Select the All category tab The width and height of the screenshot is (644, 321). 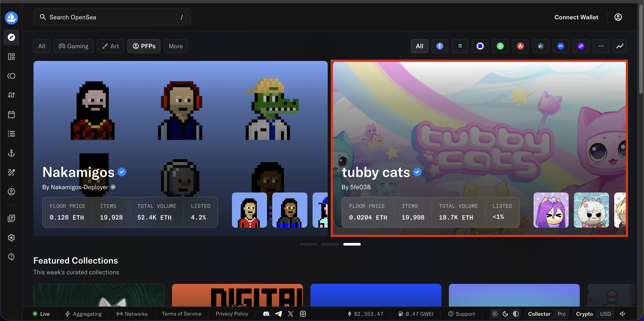click(x=42, y=46)
